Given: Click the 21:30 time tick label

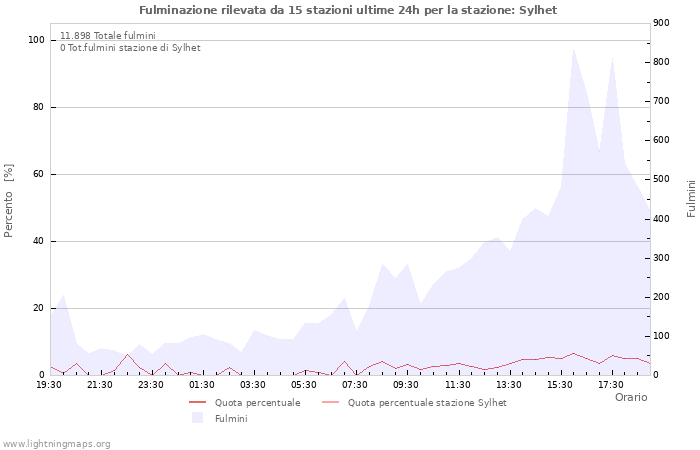Looking at the screenshot, I should [x=100, y=384].
